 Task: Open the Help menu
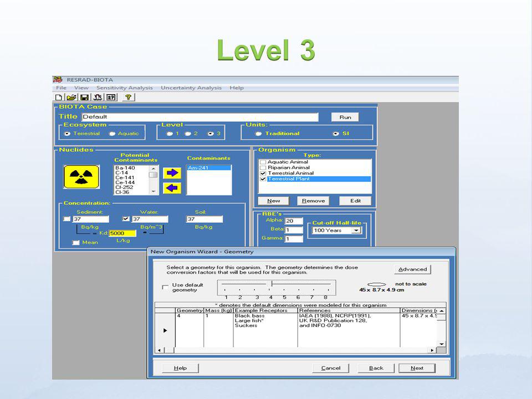tap(237, 88)
